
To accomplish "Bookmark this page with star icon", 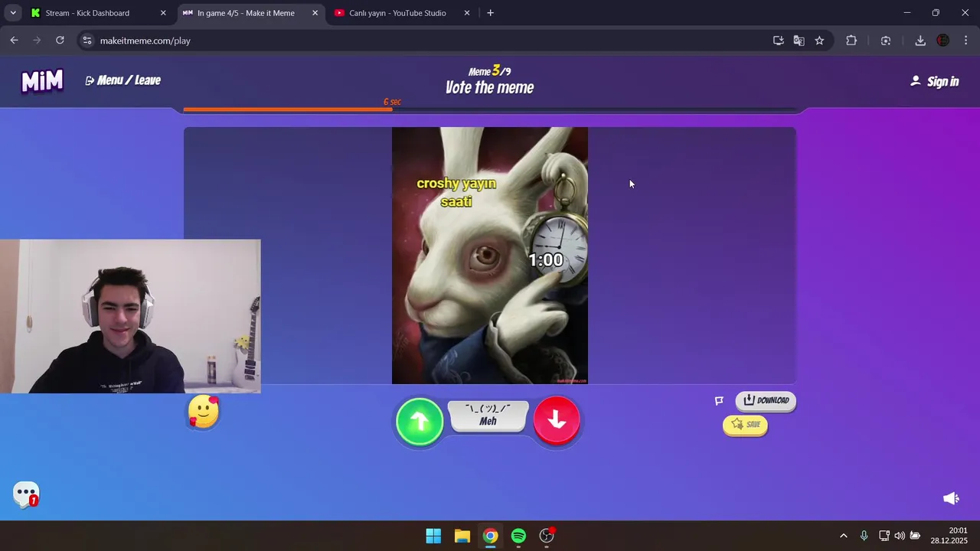I will 820,41.
